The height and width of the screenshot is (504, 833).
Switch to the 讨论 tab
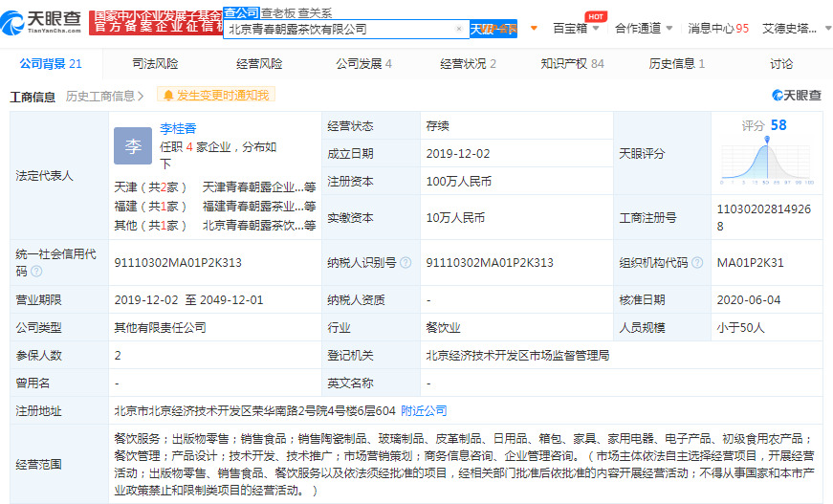[x=781, y=64]
